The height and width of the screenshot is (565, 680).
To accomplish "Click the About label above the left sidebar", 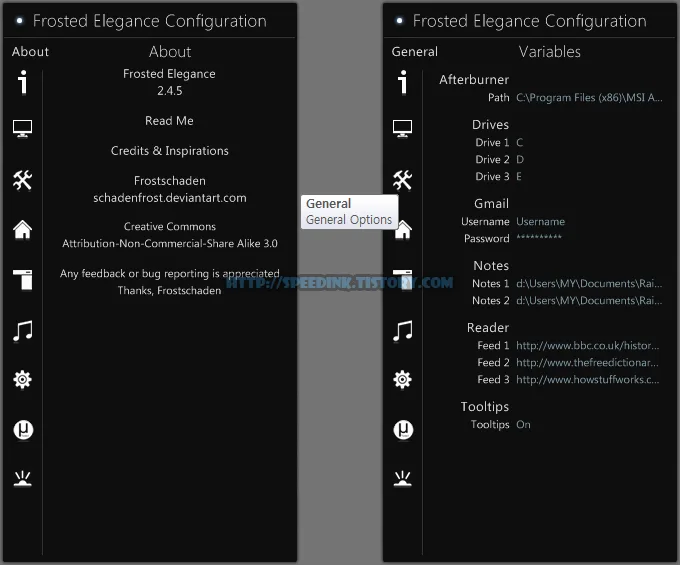I will 30,52.
